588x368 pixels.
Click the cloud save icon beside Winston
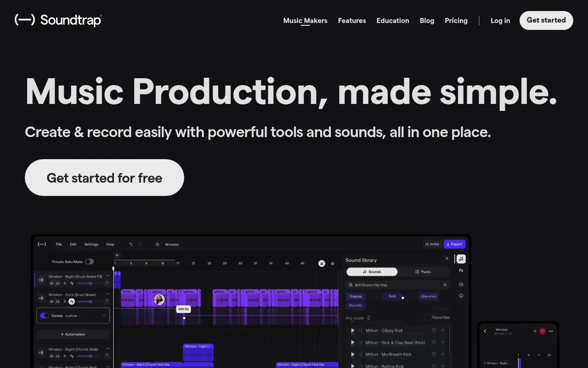157,244
